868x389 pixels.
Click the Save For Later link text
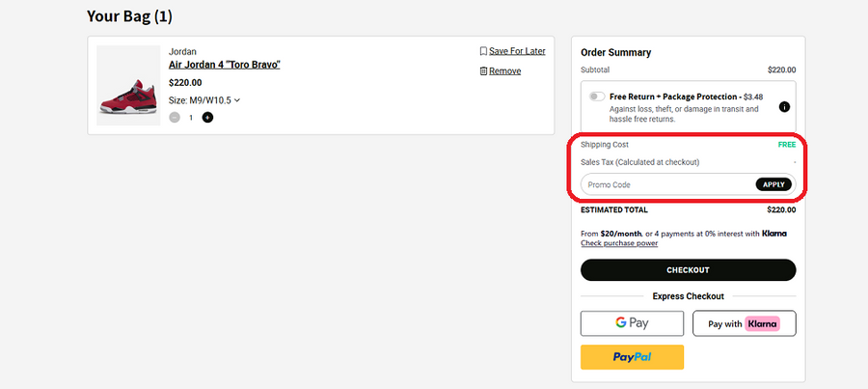pos(517,51)
